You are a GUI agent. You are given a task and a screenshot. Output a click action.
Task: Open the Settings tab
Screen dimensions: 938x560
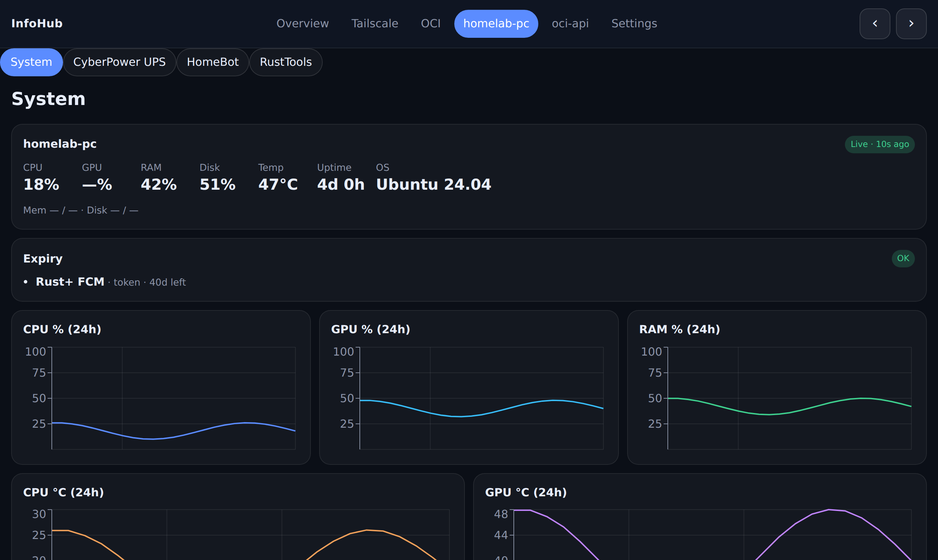(x=634, y=24)
